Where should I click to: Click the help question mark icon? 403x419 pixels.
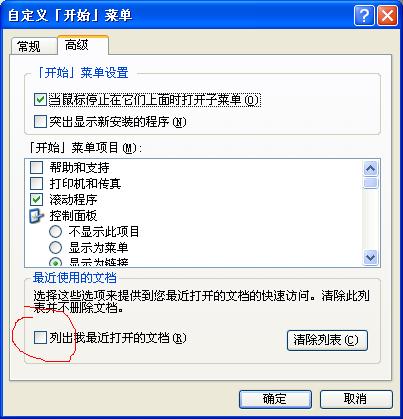(x=364, y=15)
